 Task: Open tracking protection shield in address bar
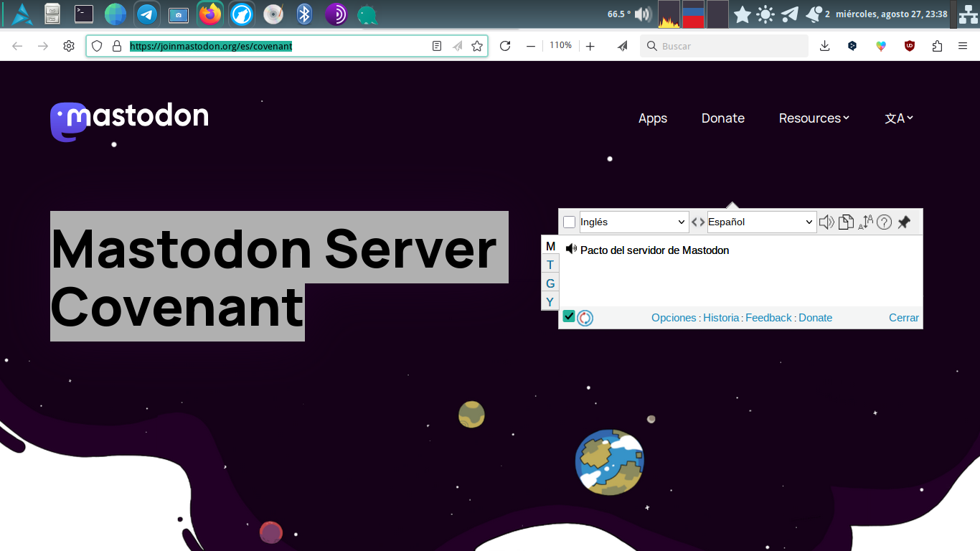98,46
